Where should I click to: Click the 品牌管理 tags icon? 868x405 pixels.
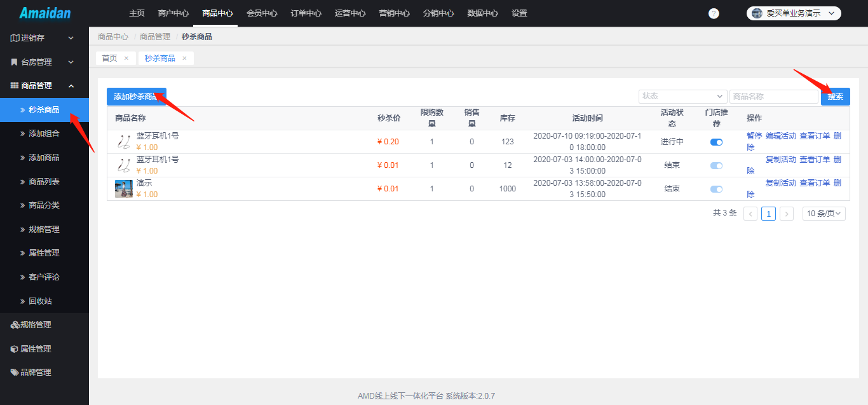[x=15, y=373]
